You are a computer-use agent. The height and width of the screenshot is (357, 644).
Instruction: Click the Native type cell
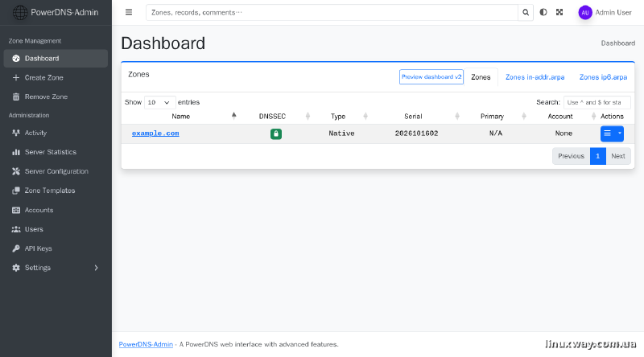tap(341, 133)
